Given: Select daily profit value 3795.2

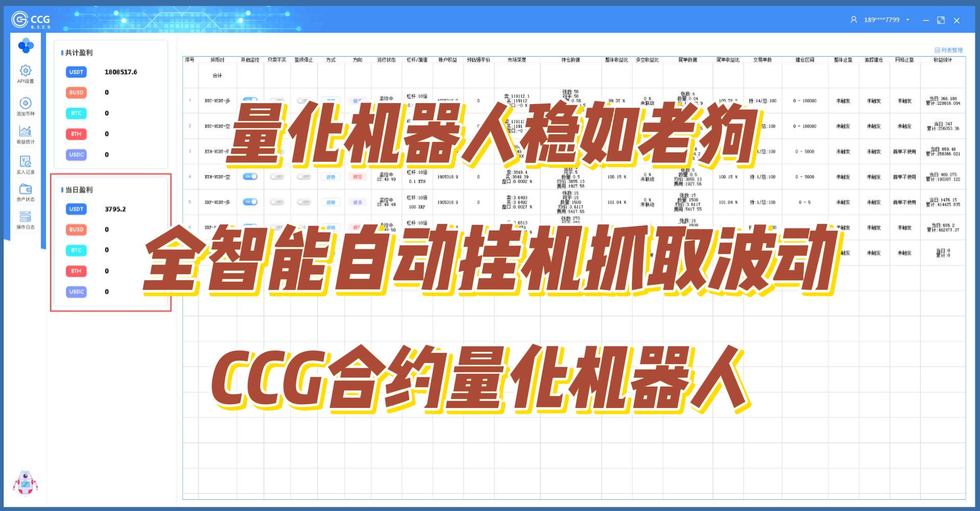Looking at the screenshot, I should [x=115, y=209].
